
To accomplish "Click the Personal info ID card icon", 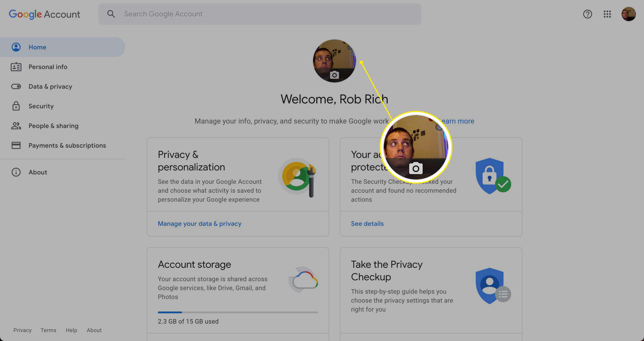I will (16, 67).
